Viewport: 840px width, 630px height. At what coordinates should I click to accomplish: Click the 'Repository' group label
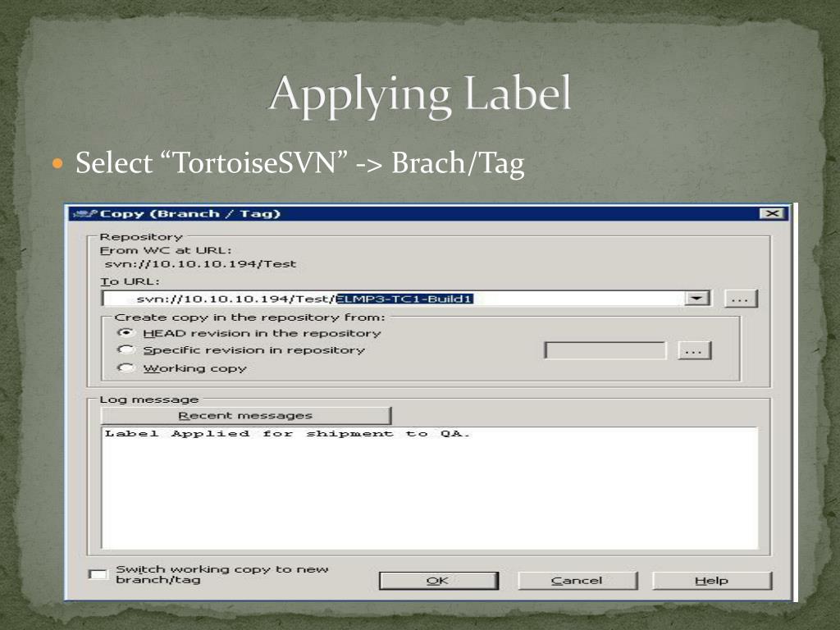click(x=141, y=236)
